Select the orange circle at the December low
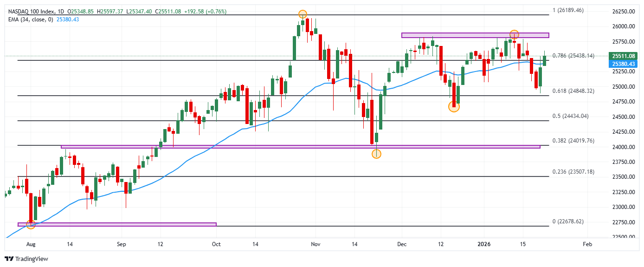This screenshot has height=267, width=644. [x=454, y=107]
